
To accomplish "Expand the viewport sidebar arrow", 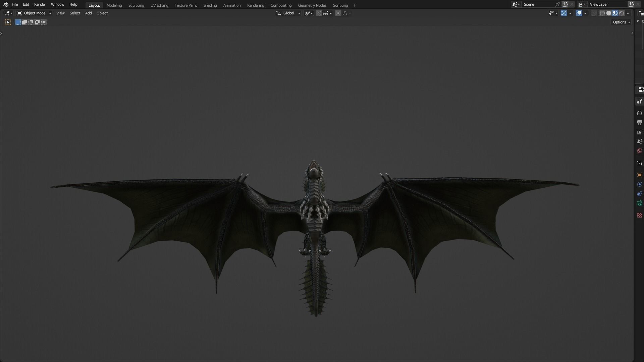I will point(632,33).
